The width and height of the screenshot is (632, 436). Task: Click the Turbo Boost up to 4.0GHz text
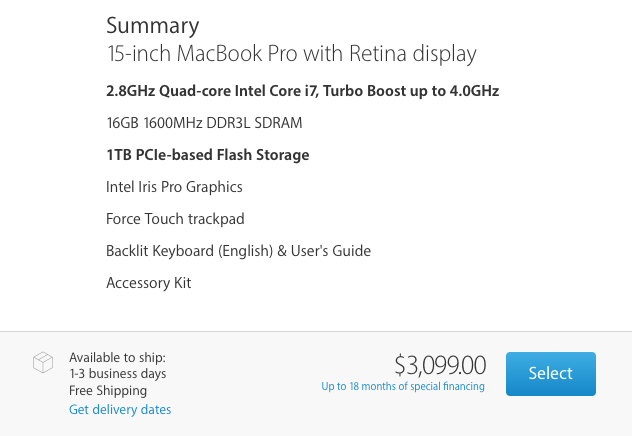[x=411, y=91]
